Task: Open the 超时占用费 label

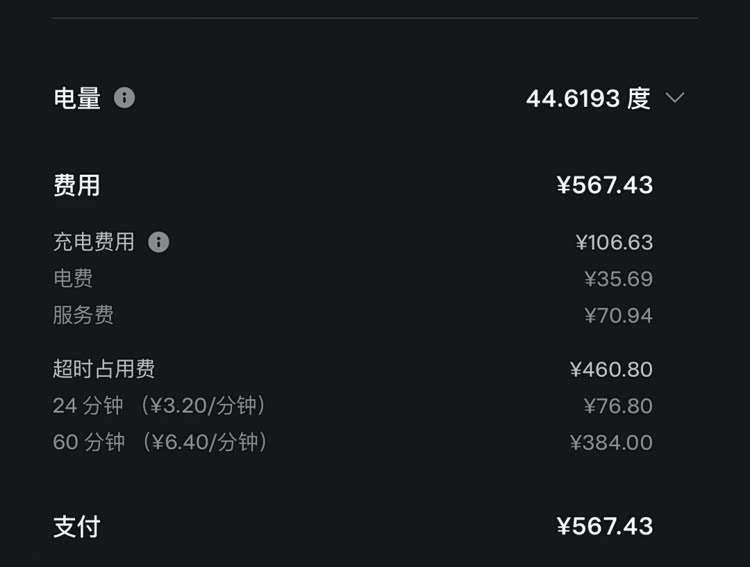Action: [104, 369]
